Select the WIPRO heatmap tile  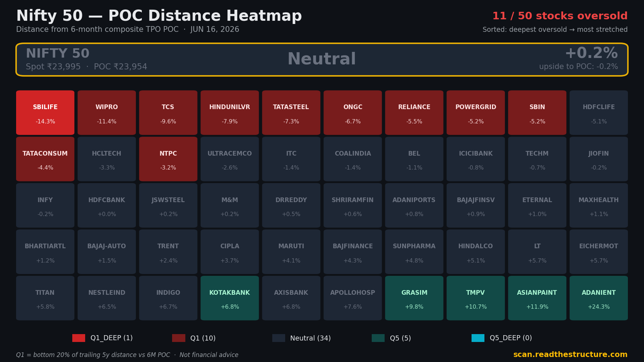coord(107,113)
